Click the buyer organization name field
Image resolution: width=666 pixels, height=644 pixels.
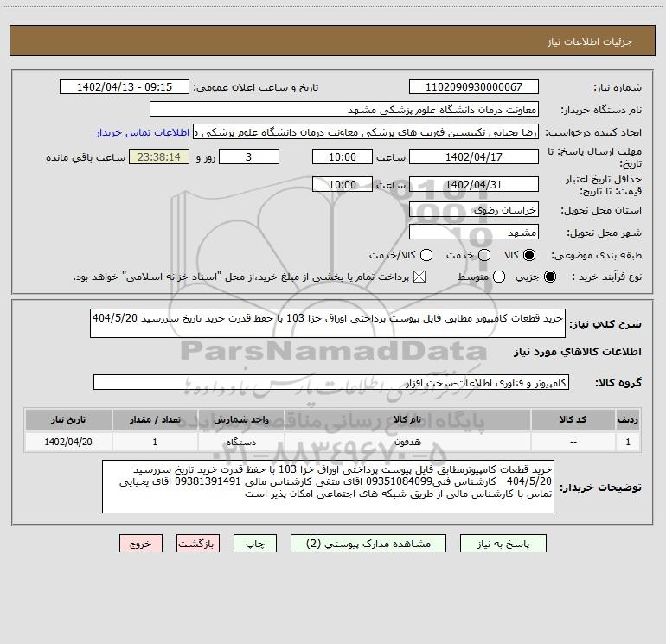tap(344, 109)
